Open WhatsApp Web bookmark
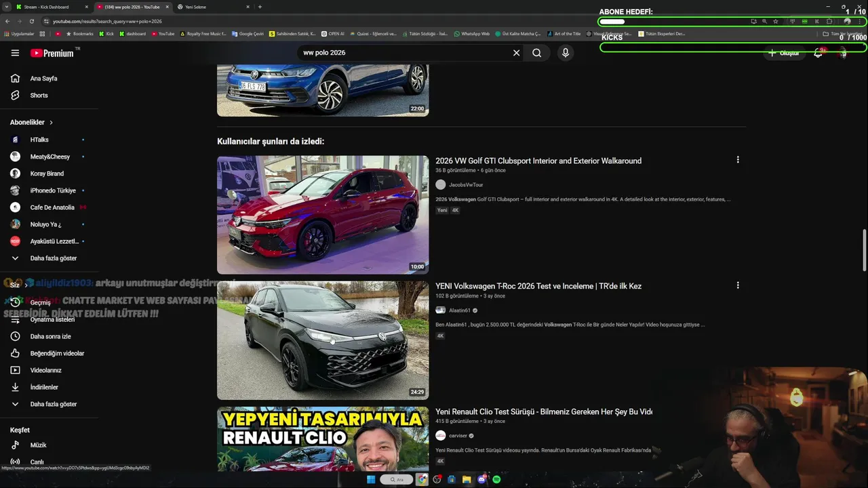Image resolution: width=868 pixels, height=488 pixels. [472, 34]
